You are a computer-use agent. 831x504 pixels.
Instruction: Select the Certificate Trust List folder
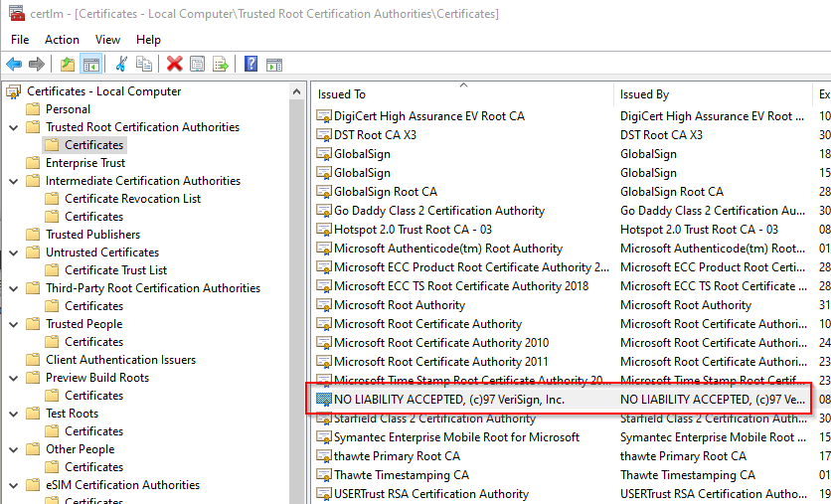click(x=115, y=270)
